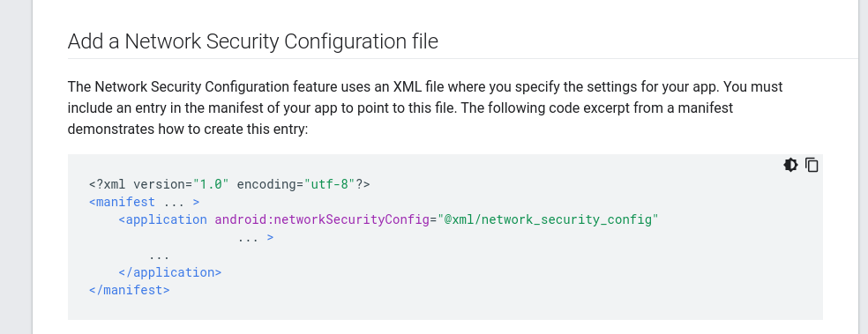868x334 pixels.
Task: Click the "<?xml version" code line
Action: click(x=229, y=184)
